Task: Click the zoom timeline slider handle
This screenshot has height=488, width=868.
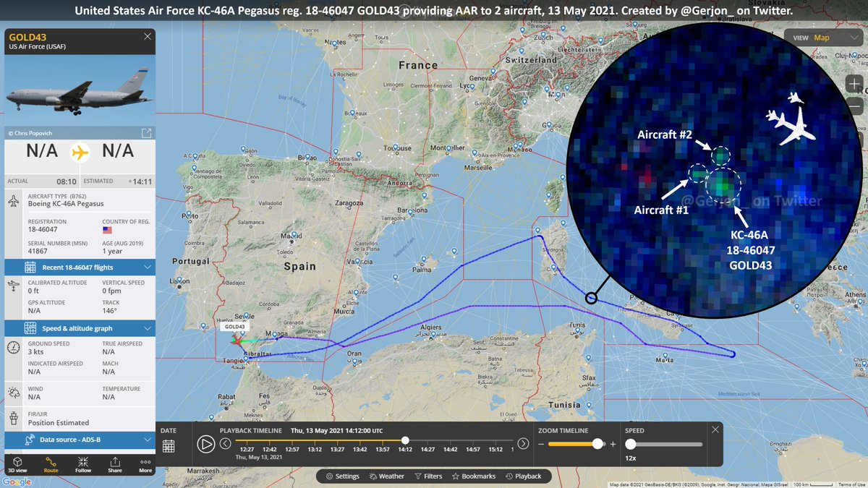Action: coord(597,444)
